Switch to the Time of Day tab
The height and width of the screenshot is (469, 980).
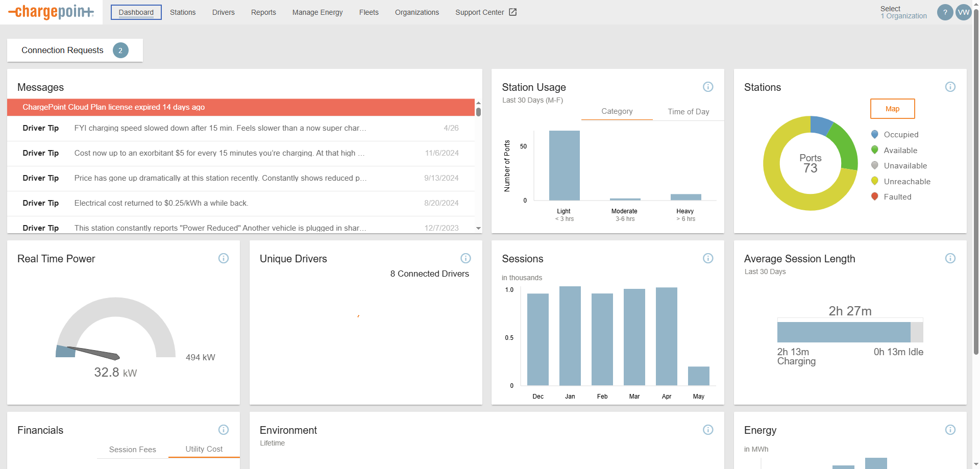pyautogui.click(x=688, y=112)
